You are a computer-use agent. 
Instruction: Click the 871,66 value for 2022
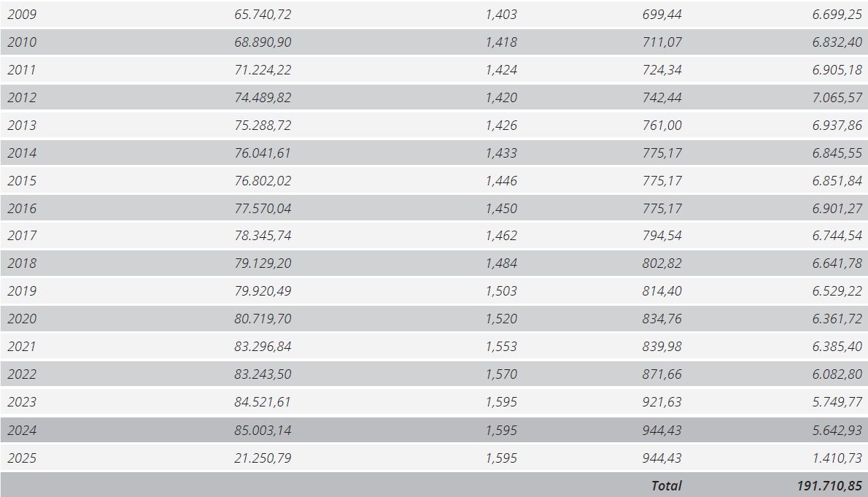coord(662,374)
